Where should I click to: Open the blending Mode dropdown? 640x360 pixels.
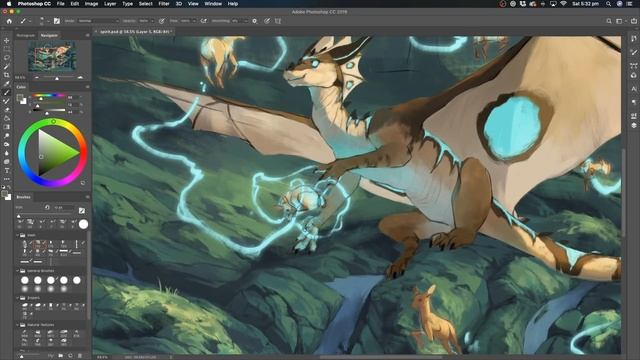click(98, 21)
